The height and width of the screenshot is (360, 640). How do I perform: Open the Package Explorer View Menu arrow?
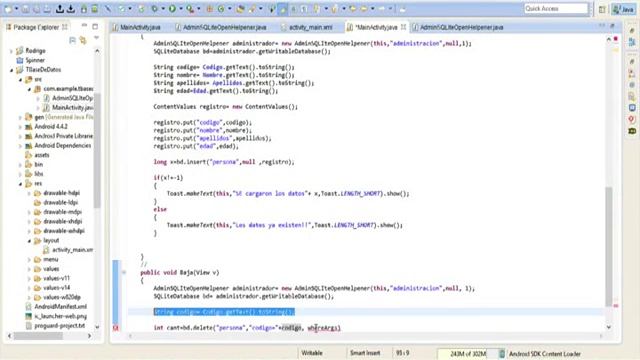coord(96,38)
